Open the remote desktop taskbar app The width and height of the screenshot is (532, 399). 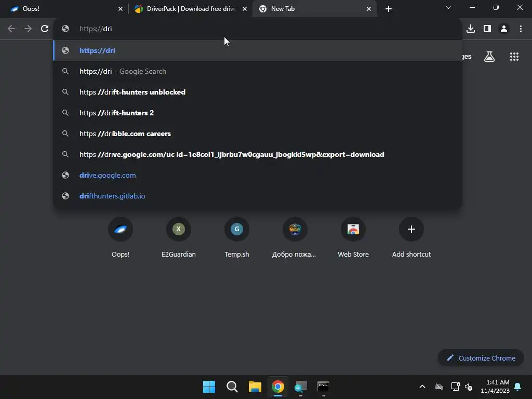pos(301,387)
